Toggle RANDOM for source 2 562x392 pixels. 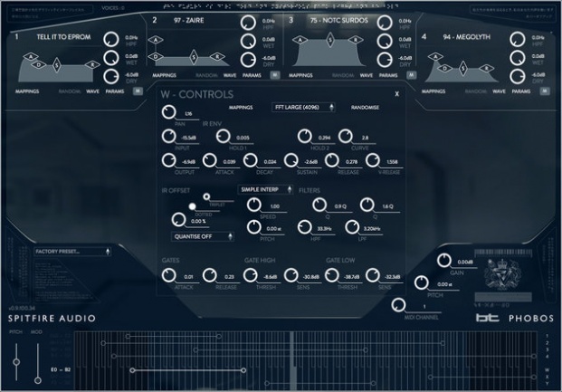point(206,75)
